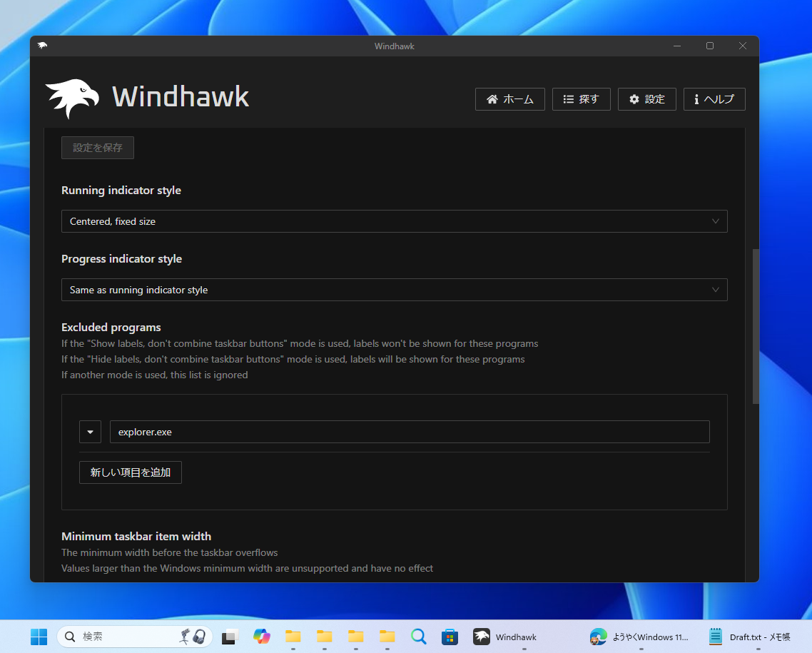Click the Minimum taskbar item width heading
This screenshot has width=812, height=653.
136,537
